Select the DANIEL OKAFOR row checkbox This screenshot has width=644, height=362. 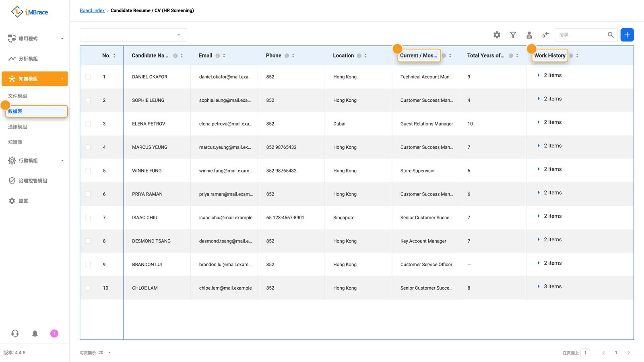pyautogui.click(x=88, y=77)
